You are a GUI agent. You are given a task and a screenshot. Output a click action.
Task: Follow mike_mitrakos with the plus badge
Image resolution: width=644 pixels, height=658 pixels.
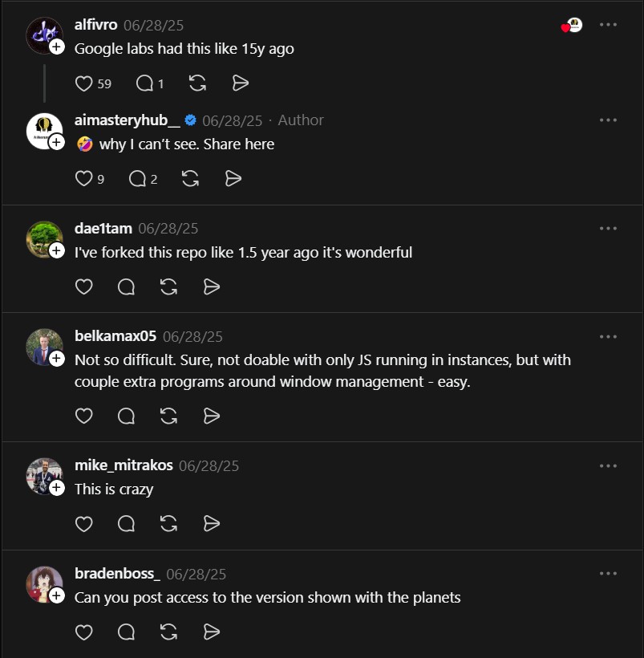[x=57, y=488]
